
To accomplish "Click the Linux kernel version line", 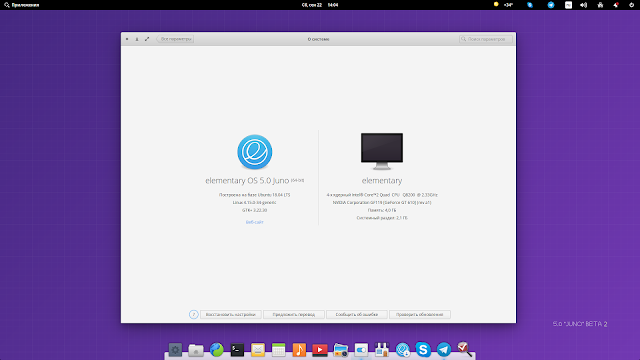I will tap(254, 202).
